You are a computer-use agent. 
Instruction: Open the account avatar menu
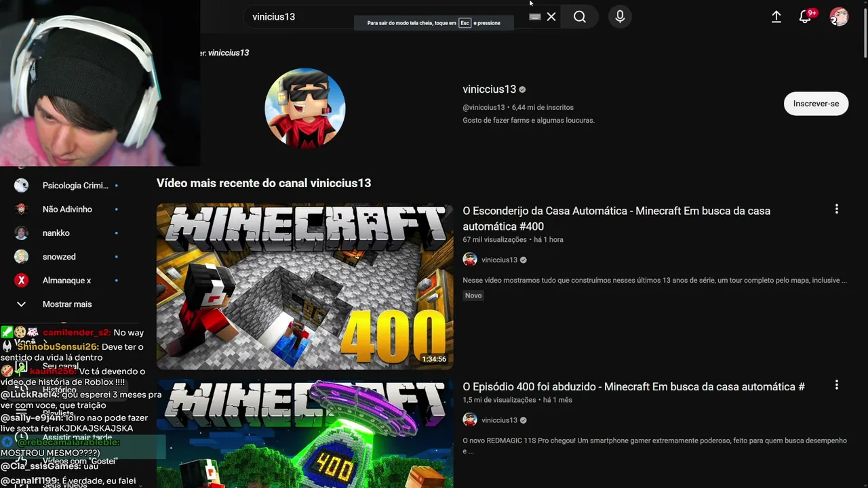[x=839, y=17]
